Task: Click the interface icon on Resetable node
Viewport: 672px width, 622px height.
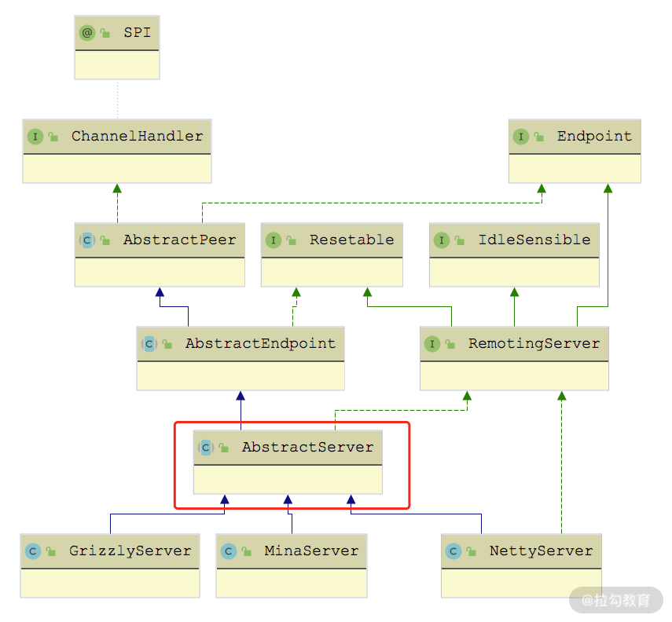Action: [274, 240]
